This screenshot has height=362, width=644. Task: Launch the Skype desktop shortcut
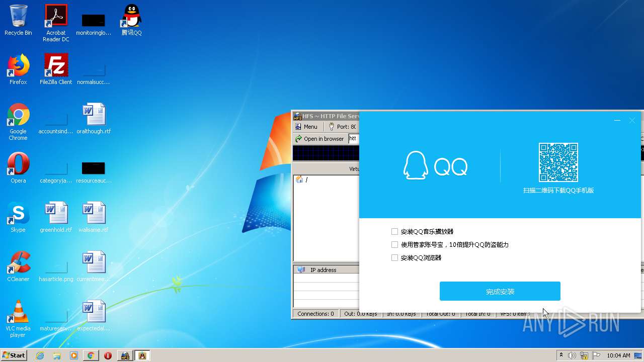18,217
